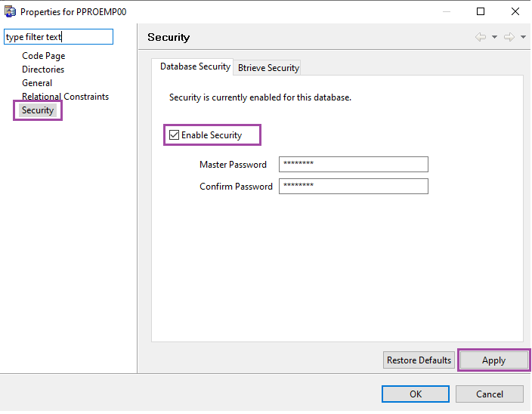The width and height of the screenshot is (532, 414).
Task: Click the forward navigation arrow icon
Action: pos(509,37)
